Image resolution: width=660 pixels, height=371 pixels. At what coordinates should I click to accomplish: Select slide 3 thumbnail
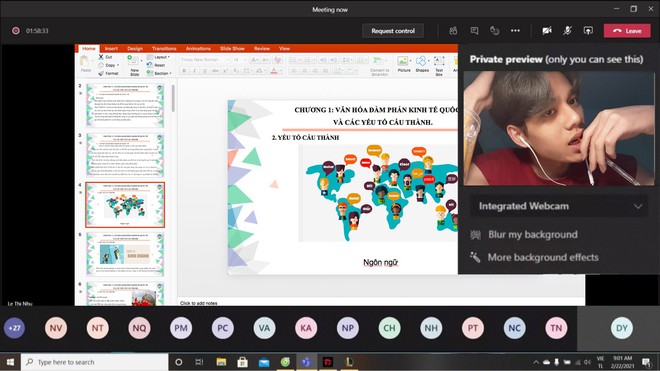[x=125, y=155]
